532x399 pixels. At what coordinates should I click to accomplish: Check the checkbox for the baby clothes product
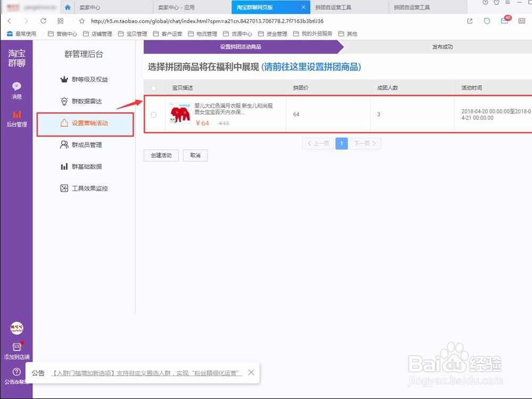pos(153,114)
